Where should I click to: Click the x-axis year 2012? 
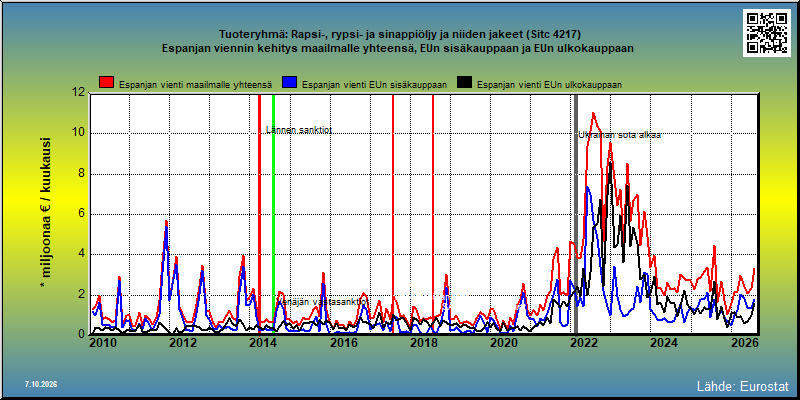point(183,343)
